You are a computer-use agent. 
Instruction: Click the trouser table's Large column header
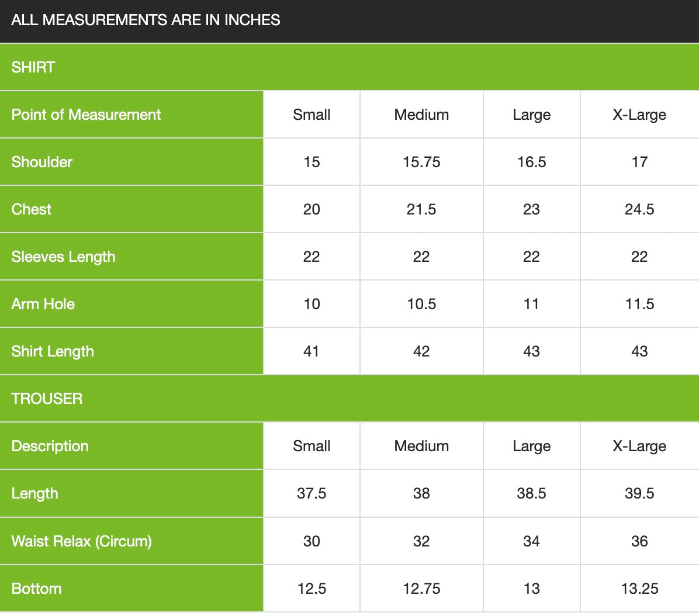pos(531,446)
